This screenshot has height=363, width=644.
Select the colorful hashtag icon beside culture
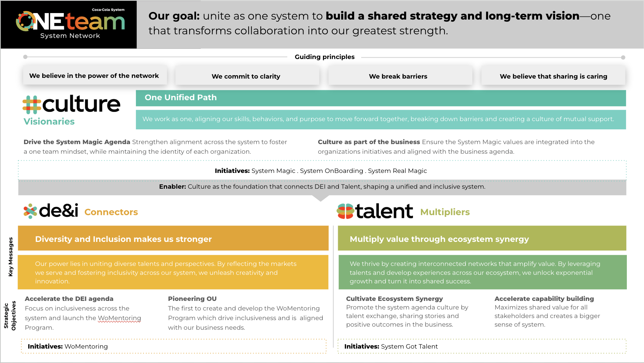[32, 105]
